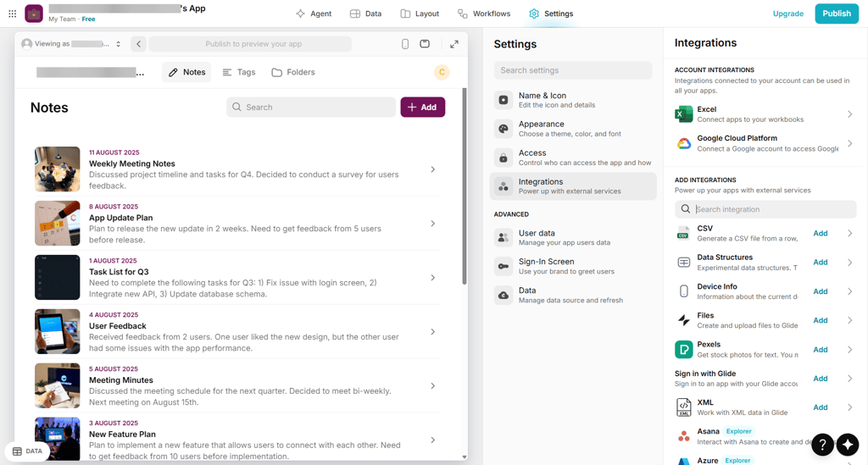
Task: Open the AI sparkle assistant button
Action: [848, 444]
